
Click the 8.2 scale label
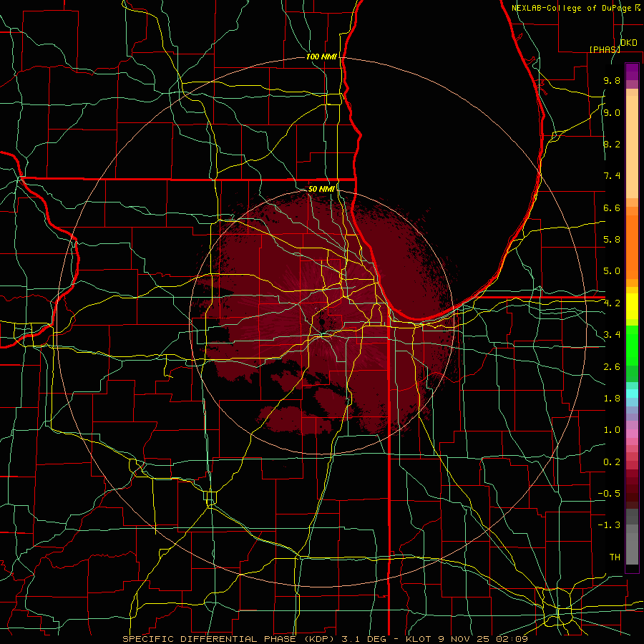coord(612,144)
